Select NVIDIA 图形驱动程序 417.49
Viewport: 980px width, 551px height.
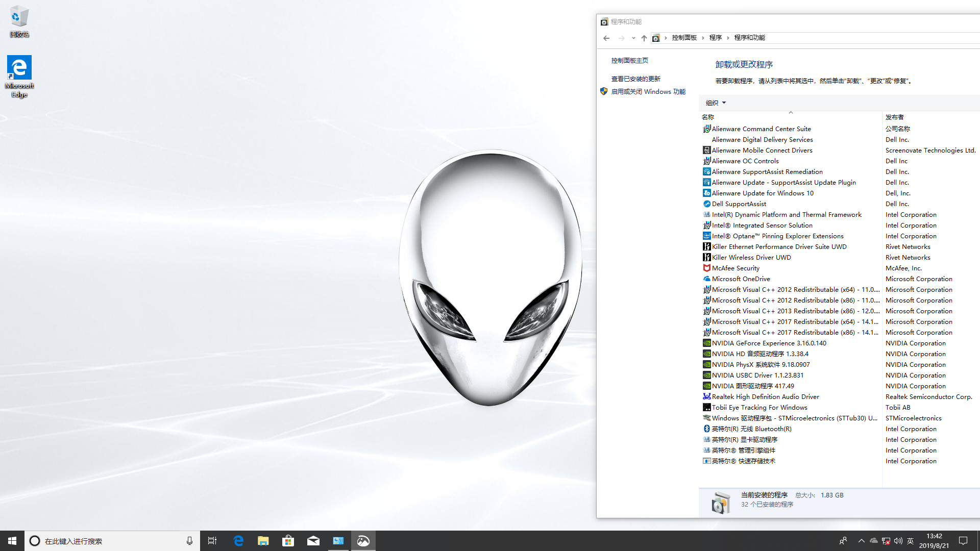[x=752, y=386]
